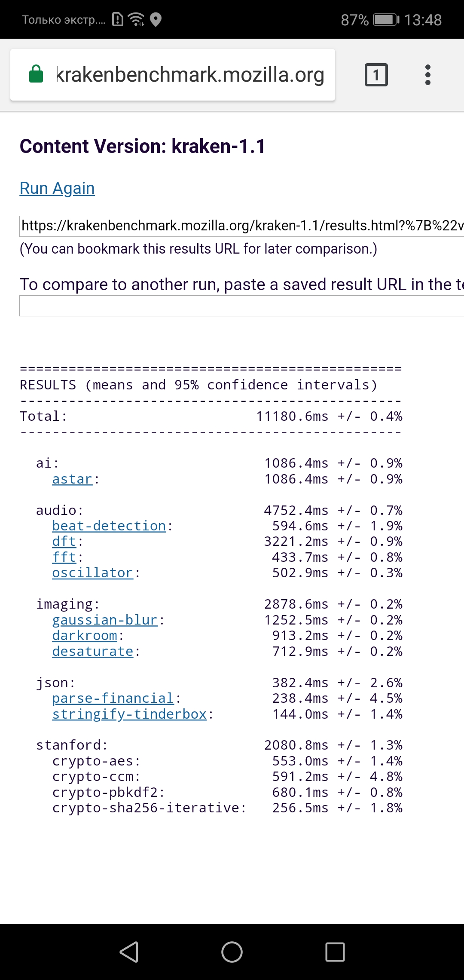Open the gaussian-blur test link
The image size is (464, 980).
[x=105, y=620]
